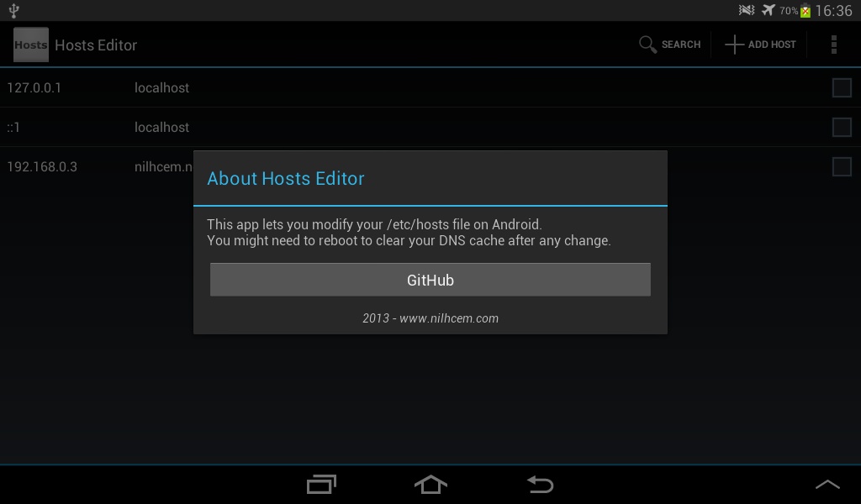Expand the bottom-right up chevron
The image size is (861, 504).
coord(827,484)
